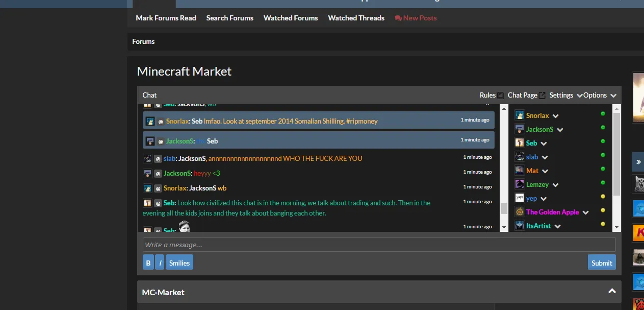Expand the dropdown arrow next to Seb
The height and width of the screenshot is (310, 644).
coord(544,144)
